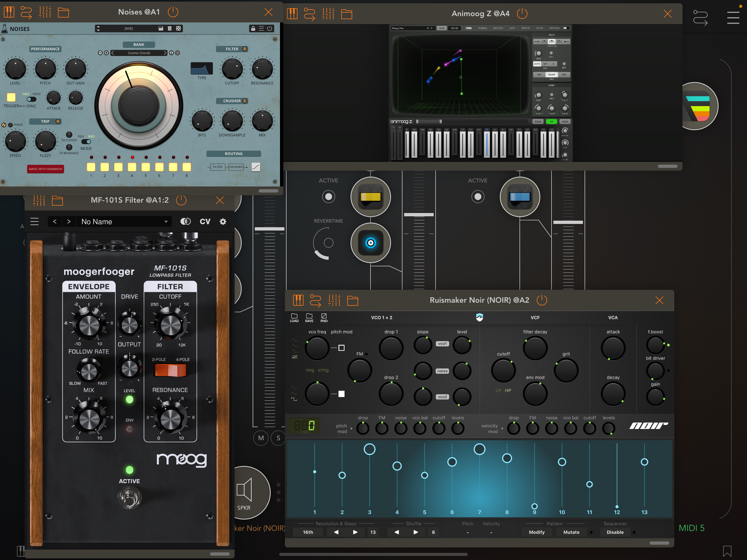Go to next bank after Cosmic Chords
The height and width of the screenshot is (560, 747).
click(x=165, y=53)
